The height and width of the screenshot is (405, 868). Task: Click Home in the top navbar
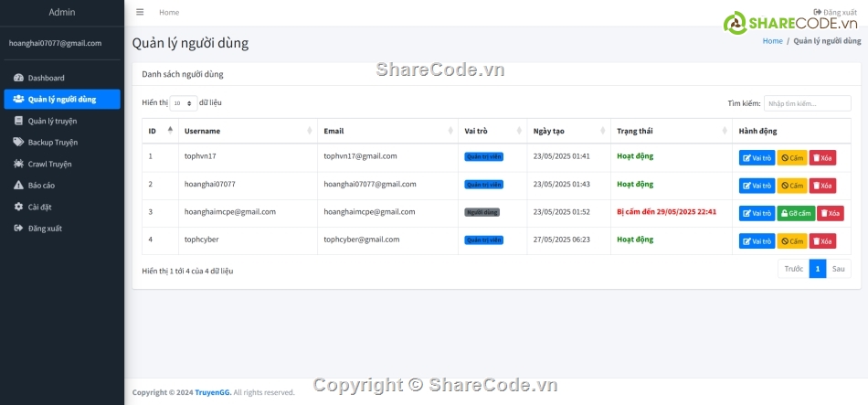(x=169, y=12)
